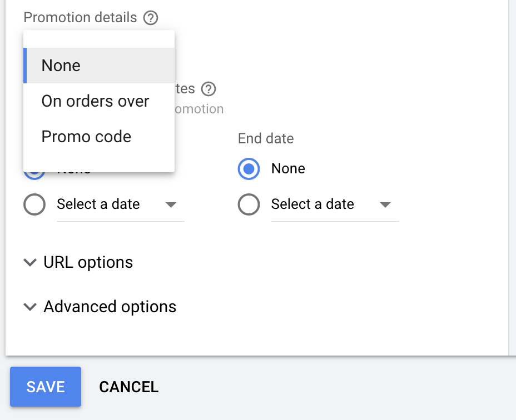Pick Promo code in the promotion details menu
Screen dimensions: 516x420
[x=86, y=137]
